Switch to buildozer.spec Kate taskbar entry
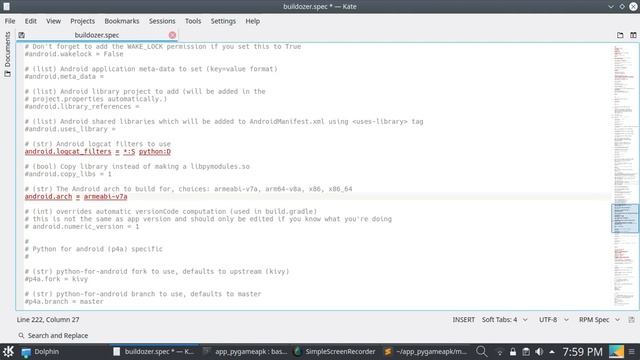This screenshot has height=360, width=640. click(154, 351)
